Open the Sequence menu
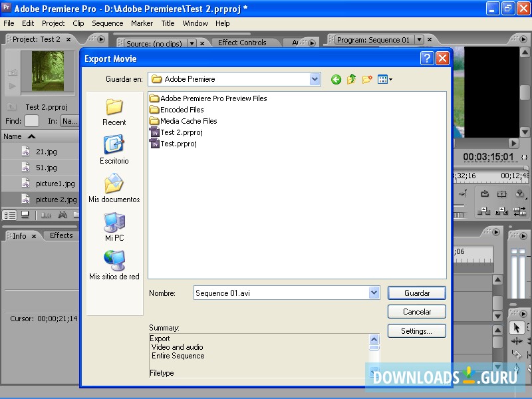The width and height of the screenshot is (532, 399). (108, 23)
